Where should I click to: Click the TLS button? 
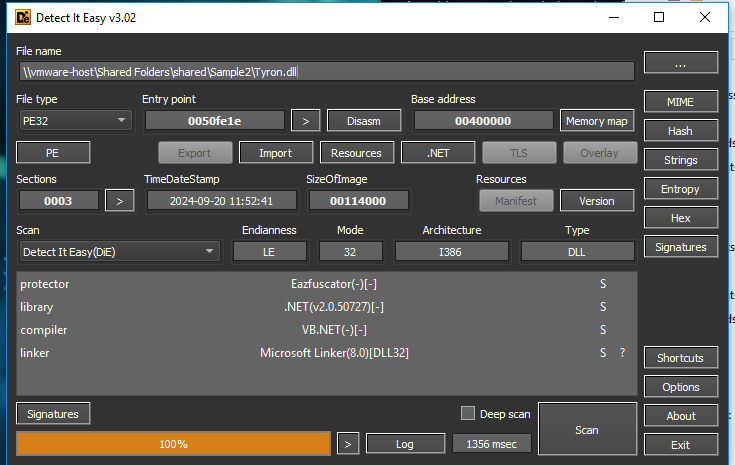pos(519,153)
